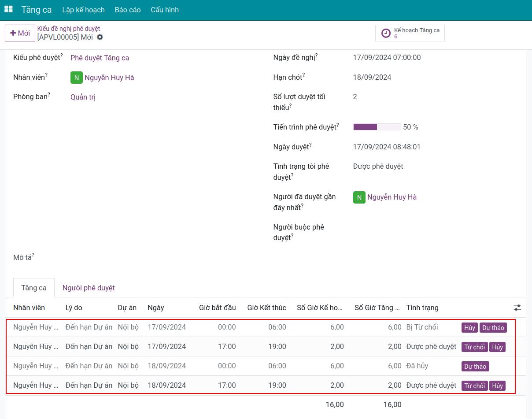Click the approval progress bar at 50 %
The width and height of the screenshot is (532, 419).
(377, 127)
